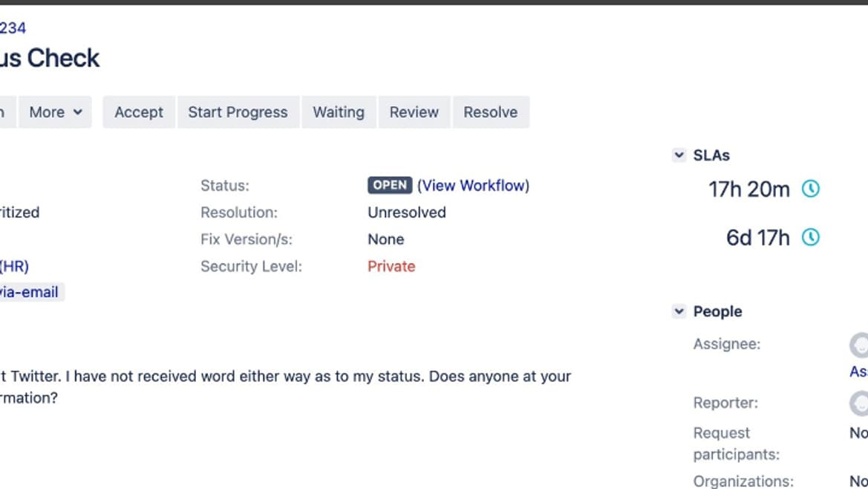Click the Private security level value
The height and width of the screenshot is (489, 868).
tap(391, 266)
